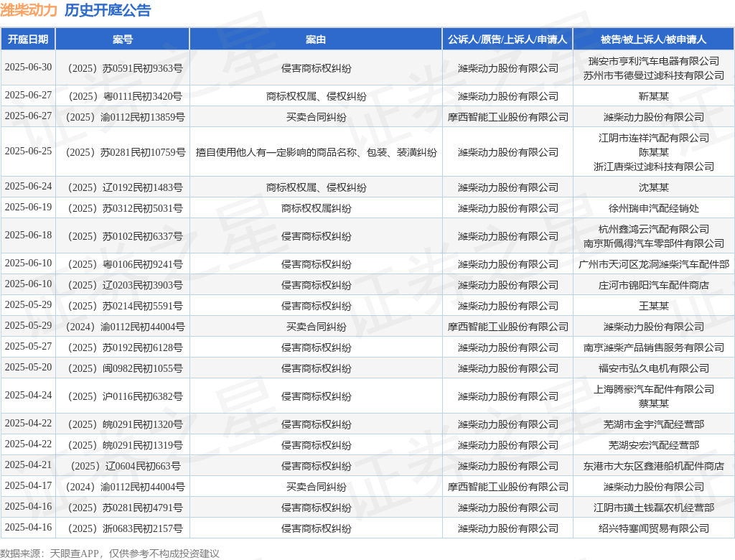Click defendant 徐州瑞申汽配经销处
Image resolution: width=735 pixels, height=560 pixels.
pos(653,208)
